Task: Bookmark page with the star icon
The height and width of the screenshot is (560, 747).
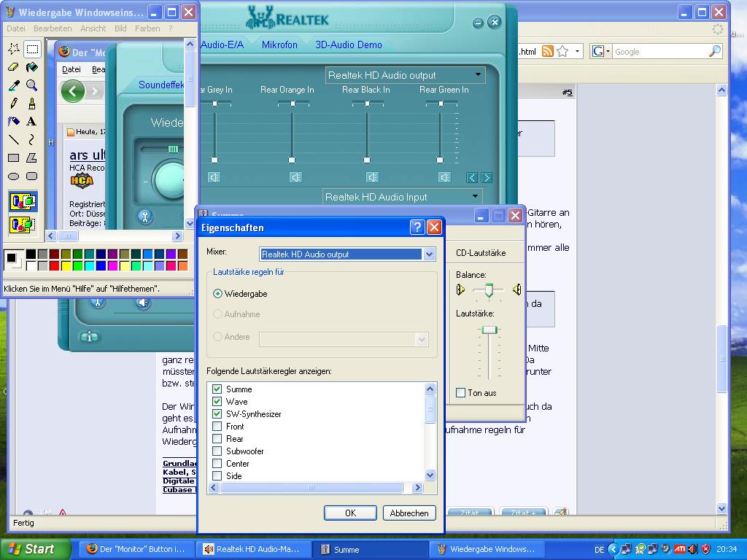Action: tap(562, 51)
